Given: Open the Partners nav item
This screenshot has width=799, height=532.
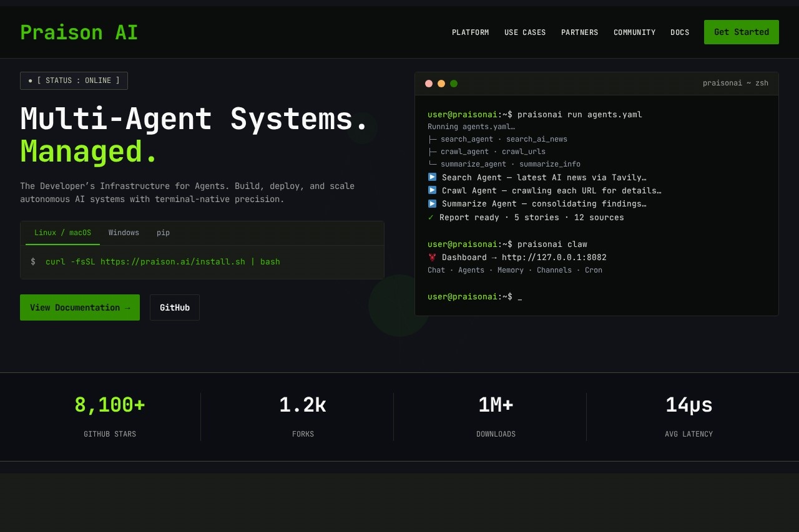Looking at the screenshot, I should pyautogui.click(x=580, y=32).
